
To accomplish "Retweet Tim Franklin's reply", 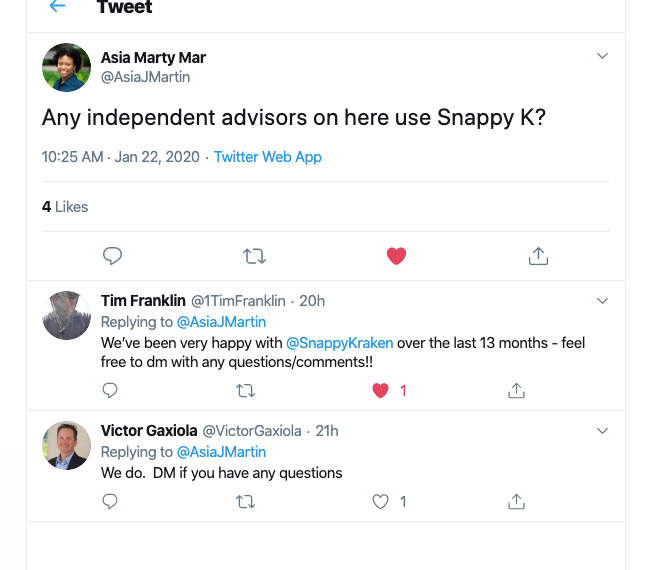I will point(245,390).
